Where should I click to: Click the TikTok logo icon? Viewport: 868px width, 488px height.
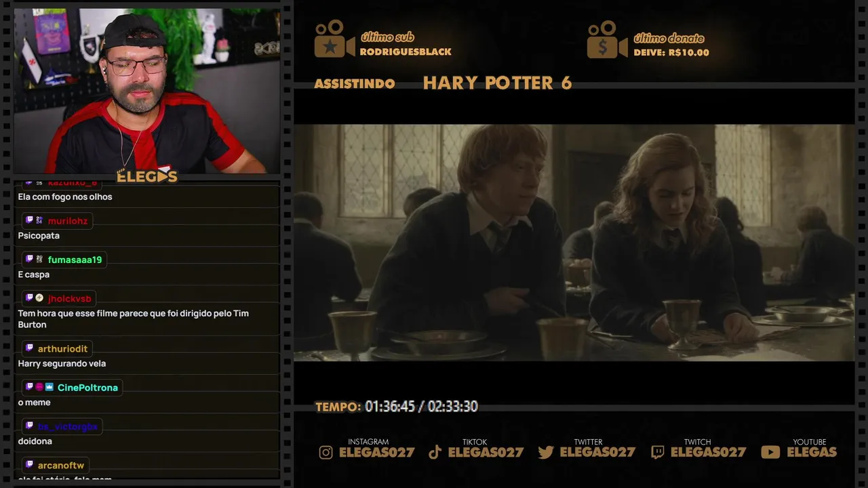click(435, 453)
